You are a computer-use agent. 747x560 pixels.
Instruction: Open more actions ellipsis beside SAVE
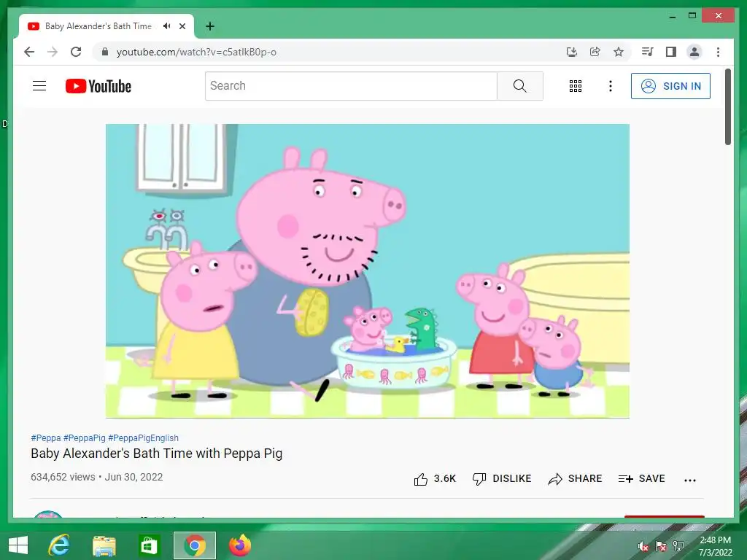(x=690, y=480)
